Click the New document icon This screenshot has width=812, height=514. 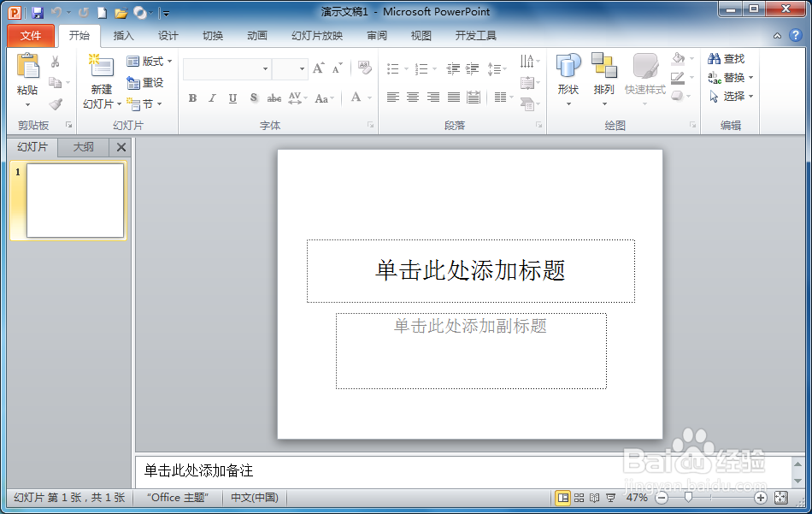click(102, 13)
